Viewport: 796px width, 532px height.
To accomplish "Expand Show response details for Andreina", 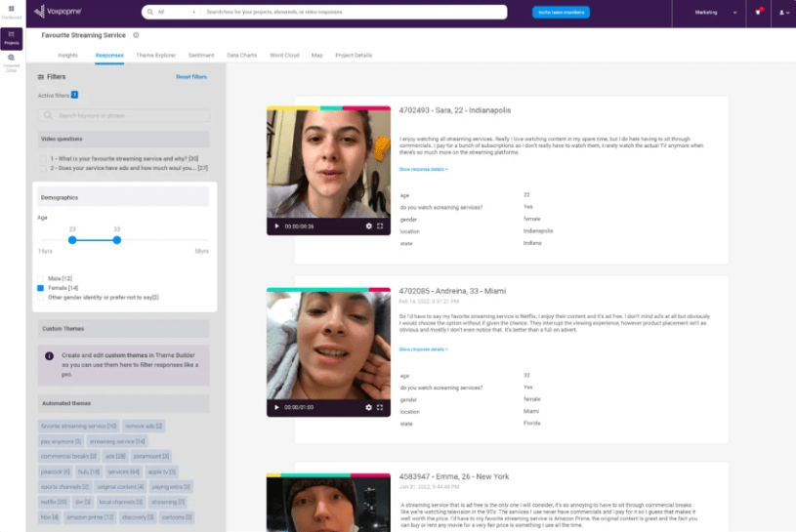I will 423,349.
